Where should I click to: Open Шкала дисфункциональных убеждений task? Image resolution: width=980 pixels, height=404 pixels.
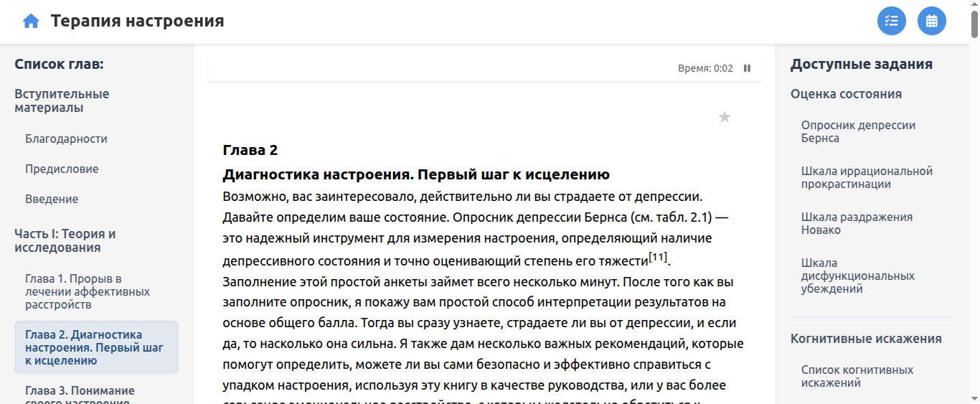click(872, 276)
